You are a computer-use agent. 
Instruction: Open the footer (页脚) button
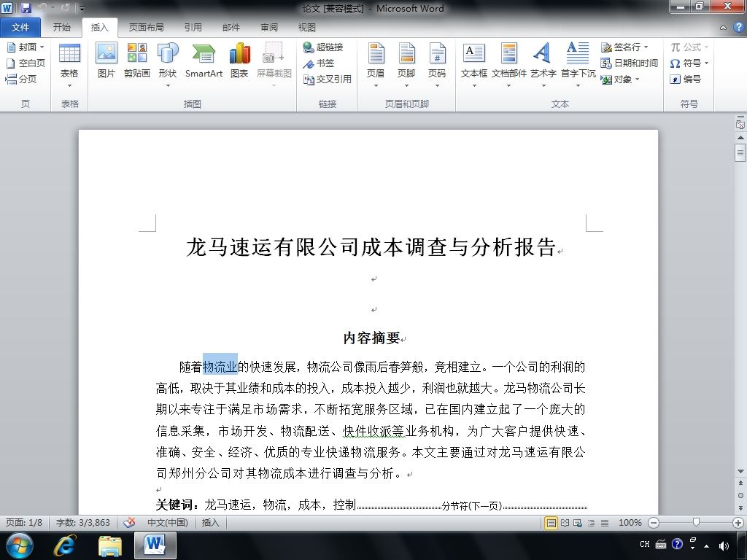(406, 65)
